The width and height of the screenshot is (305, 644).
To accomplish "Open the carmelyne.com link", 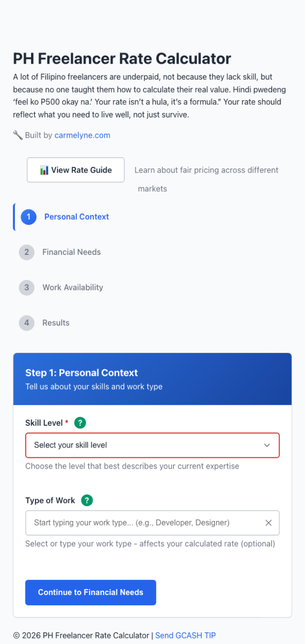I will point(82,135).
